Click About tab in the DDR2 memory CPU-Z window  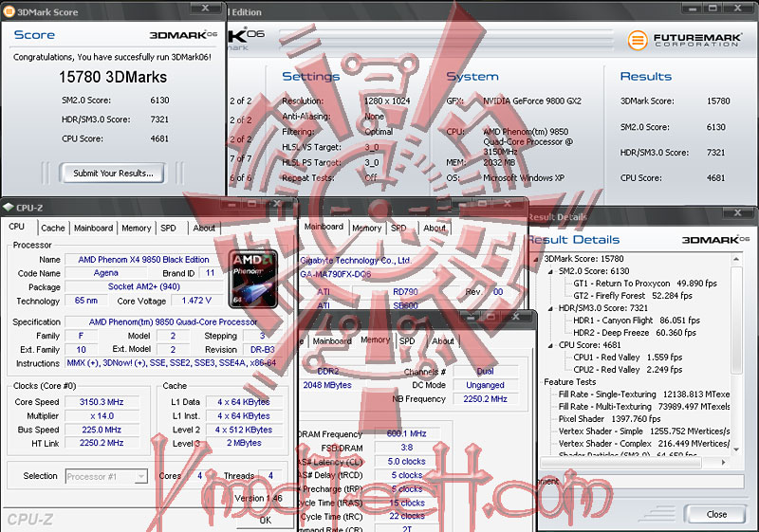point(443,341)
